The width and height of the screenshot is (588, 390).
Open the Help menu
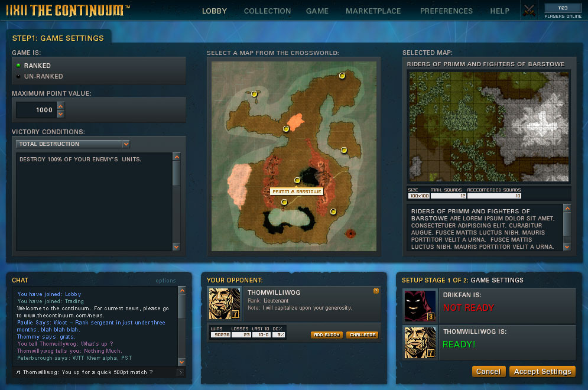tap(499, 11)
